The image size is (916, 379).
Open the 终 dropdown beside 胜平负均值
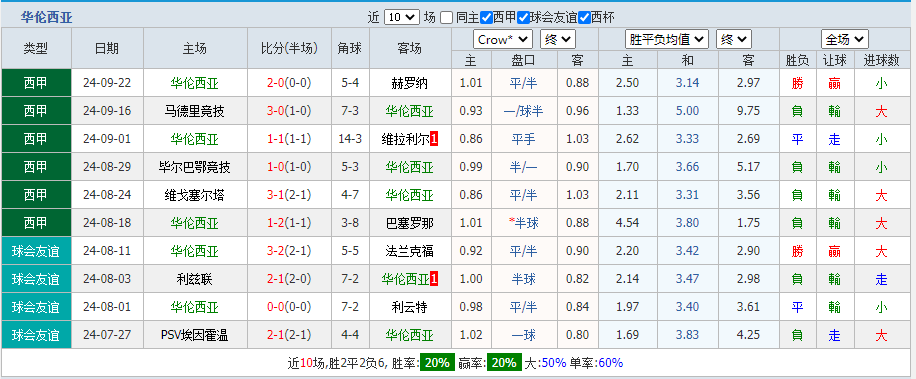pos(734,40)
